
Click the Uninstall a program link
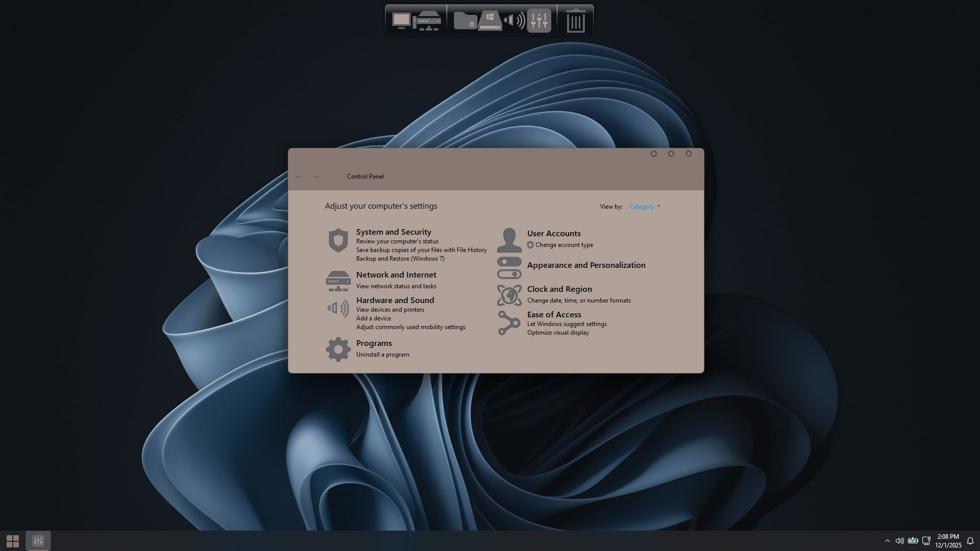coord(382,355)
